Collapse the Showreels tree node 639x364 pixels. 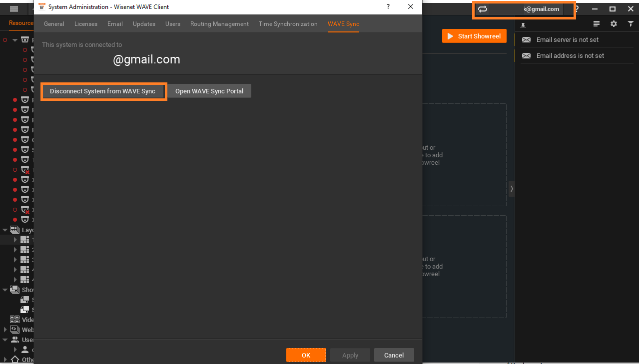click(5, 290)
